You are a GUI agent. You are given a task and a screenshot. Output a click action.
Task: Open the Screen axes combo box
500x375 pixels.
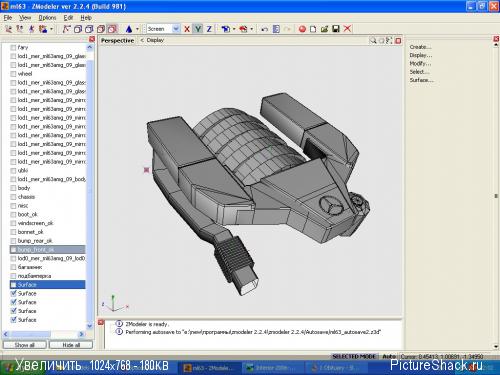click(163, 29)
